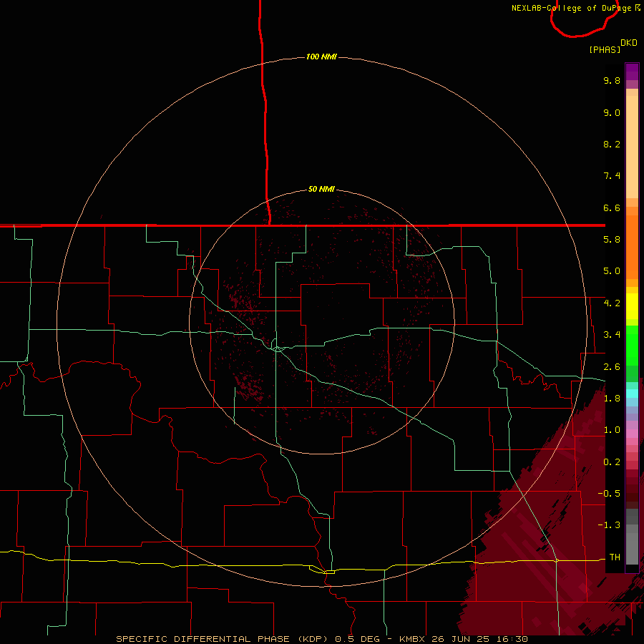Click the 9.8 scale value
This screenshot has width=644, height=644.
pos(612,80)
